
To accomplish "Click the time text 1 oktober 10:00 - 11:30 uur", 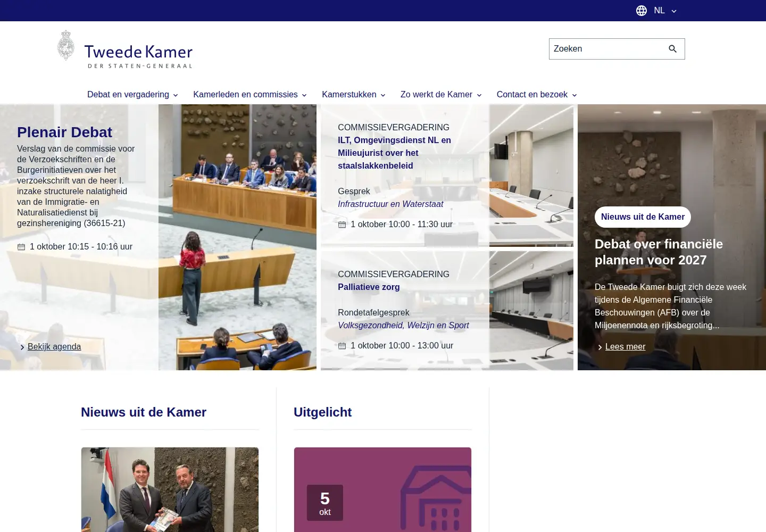I will point(402,225).
